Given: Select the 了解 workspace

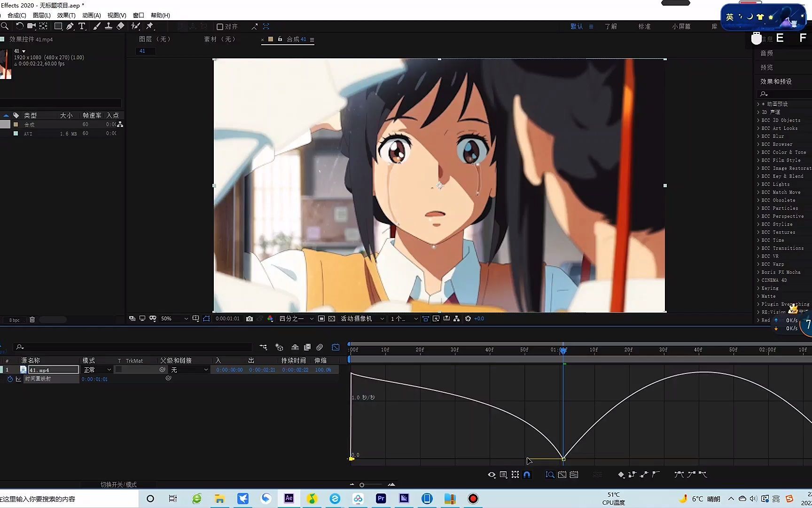Looking at the screenshot, I should pyautogui.click(x=611, y=26).
